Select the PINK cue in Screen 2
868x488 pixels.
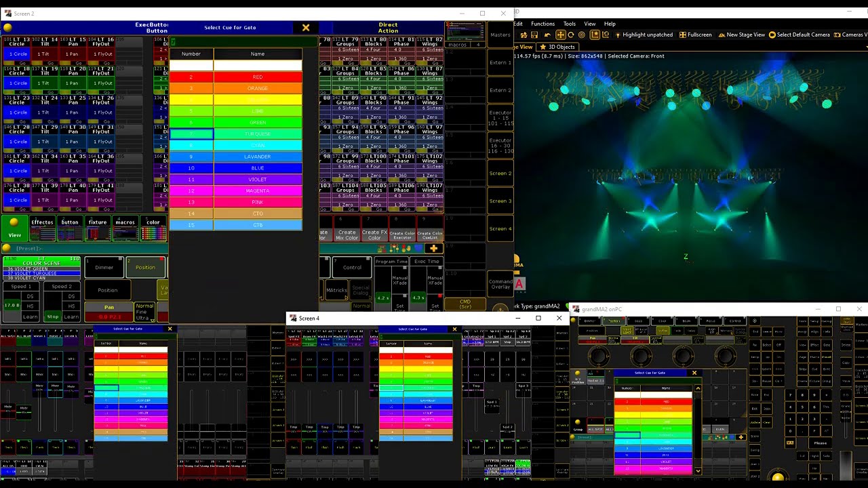[x=235, y=202]
